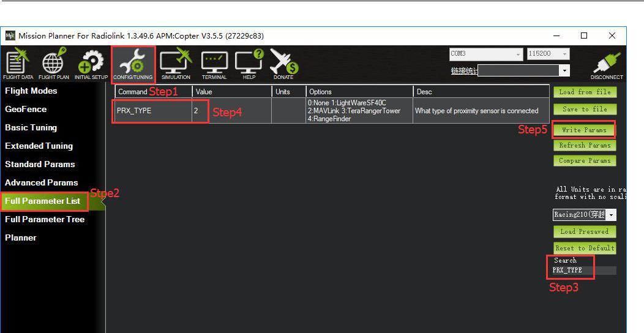The width and height of the screenshot is (644, 333).
Task: Click the Value column header
Action: point(231,92)
